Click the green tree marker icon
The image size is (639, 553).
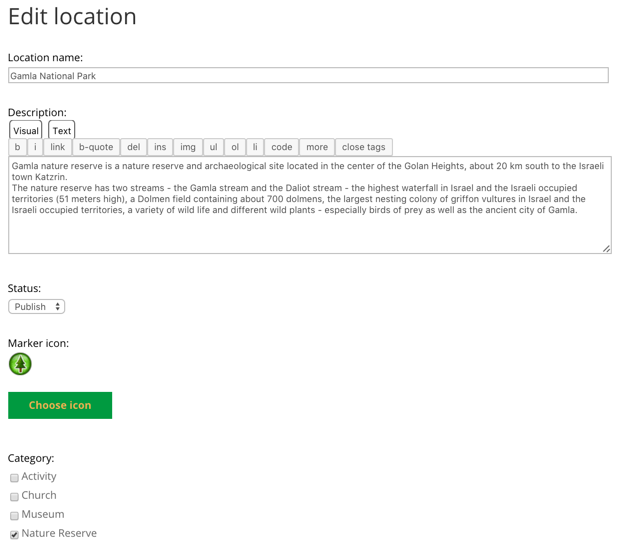coord(20,364)
